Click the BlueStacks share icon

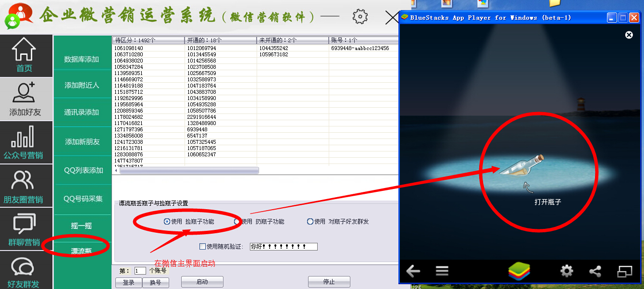click(x=595, y=271)
